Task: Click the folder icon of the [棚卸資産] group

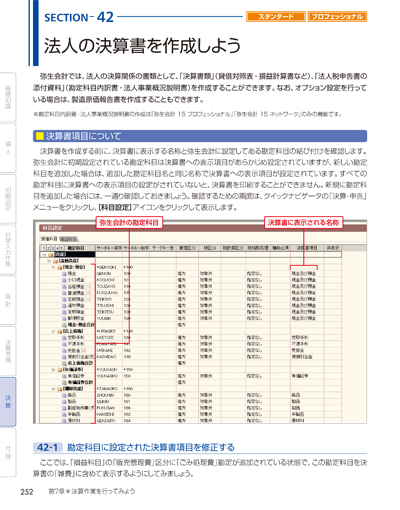Action: (x=59, y=389)
